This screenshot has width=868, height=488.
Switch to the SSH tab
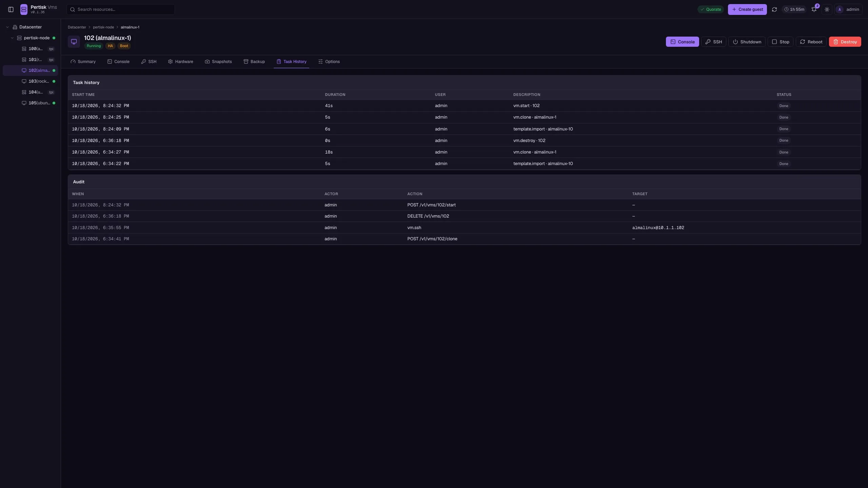click(149, 62)
